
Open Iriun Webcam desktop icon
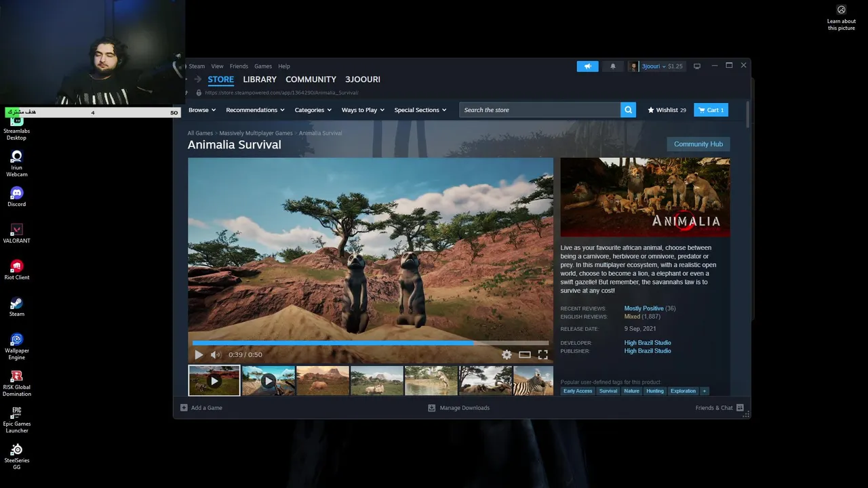click(x=16, y=163)
